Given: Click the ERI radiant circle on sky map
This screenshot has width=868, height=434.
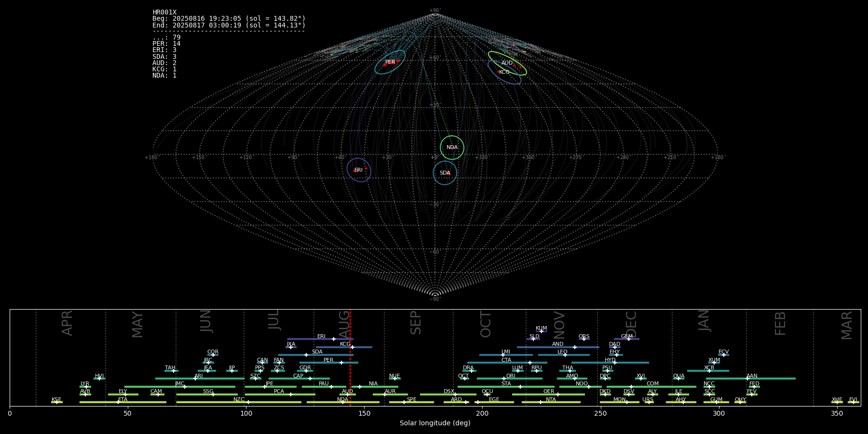Looking at the screenshot, I should (359, 170).
